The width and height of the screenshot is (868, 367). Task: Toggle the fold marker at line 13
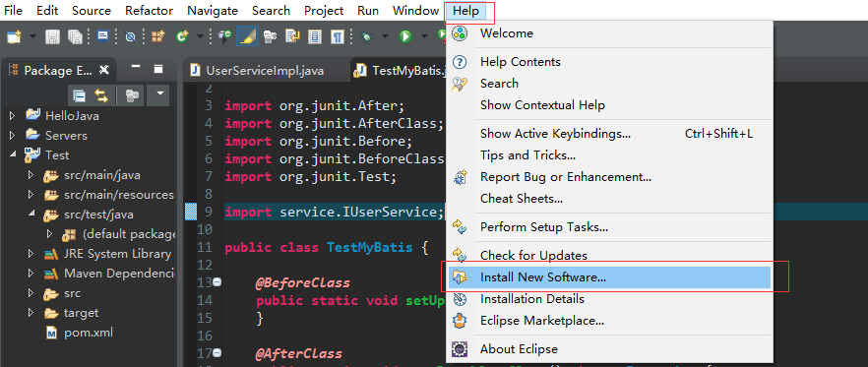tap(217, 282)
